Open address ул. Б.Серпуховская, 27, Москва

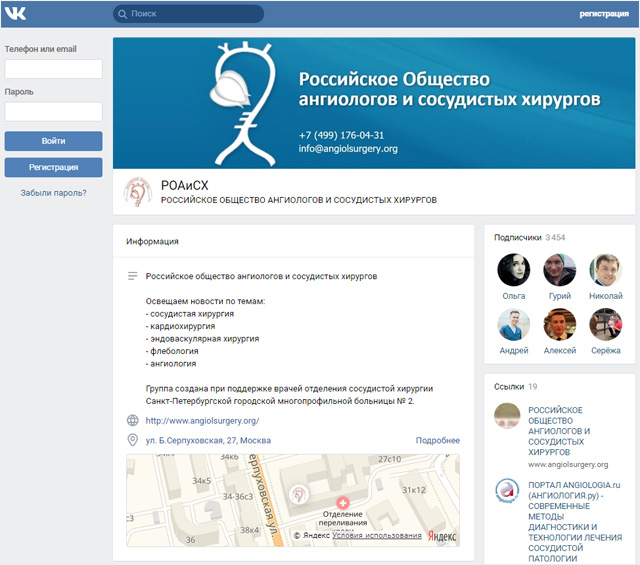coord(208,440)
